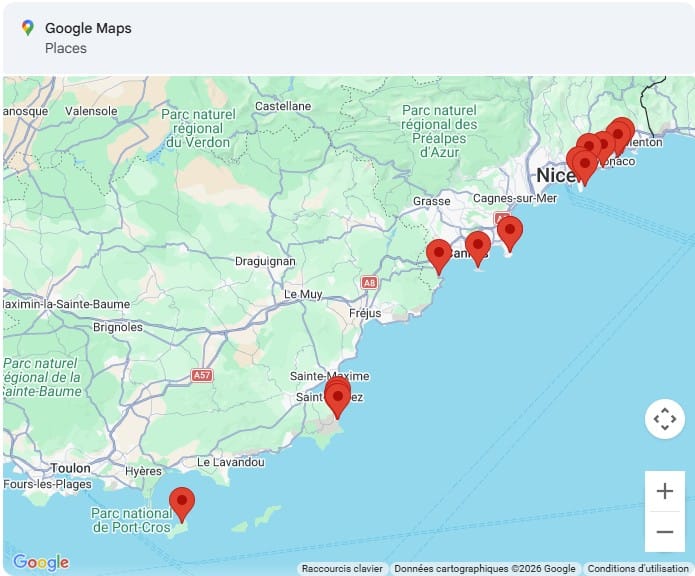Image resolution: width=695 pixels, height=576 pixels.
Task: Open the Google logo link on map
Action: [x=41, y=562]
